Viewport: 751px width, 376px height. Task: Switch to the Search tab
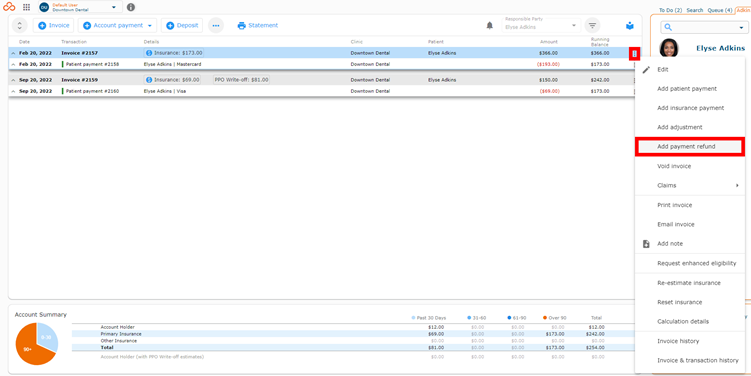tap(694, 10)
